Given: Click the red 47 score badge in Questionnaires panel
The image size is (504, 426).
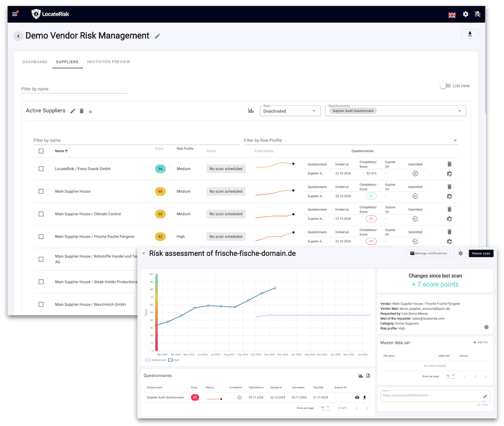Looking at the screenshot, I should [x=195, y=397].
